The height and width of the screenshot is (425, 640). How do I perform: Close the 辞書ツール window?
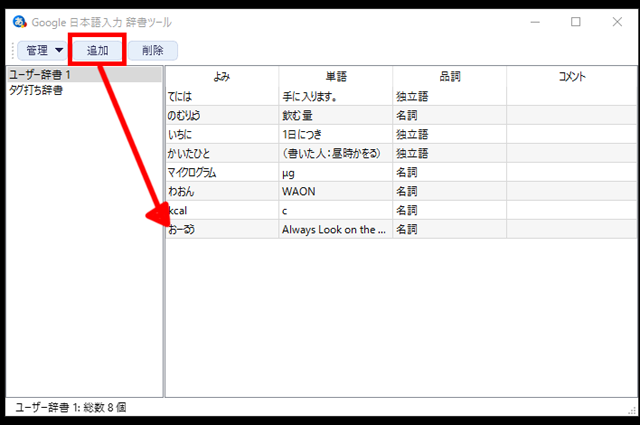(617, 22)
